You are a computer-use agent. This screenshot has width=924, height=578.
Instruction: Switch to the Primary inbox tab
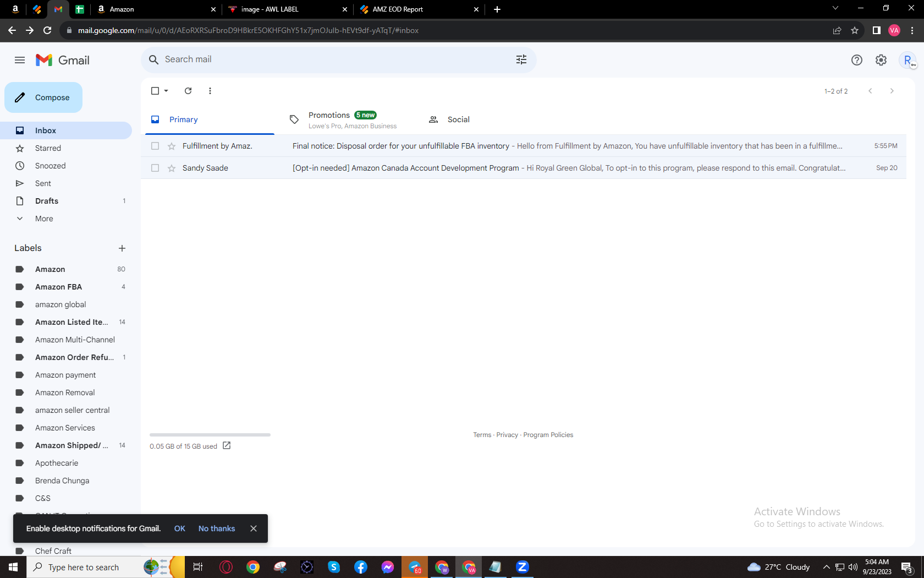210,119
